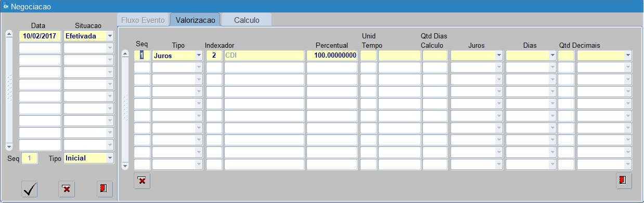The height and width of the screenshot is (203, 644).
Task: Click the Negociacao window title icon
Action: [x=6, y=6]
